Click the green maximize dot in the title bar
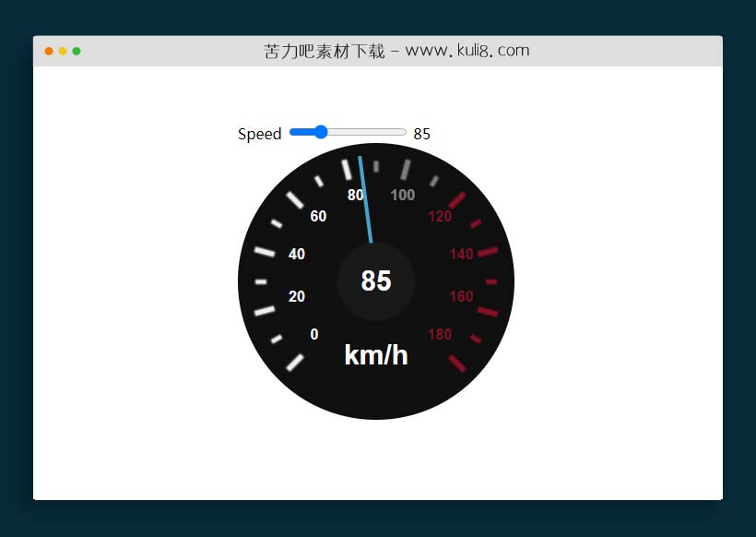This screenshot has height=537, width=756. [x=77, y=51]
